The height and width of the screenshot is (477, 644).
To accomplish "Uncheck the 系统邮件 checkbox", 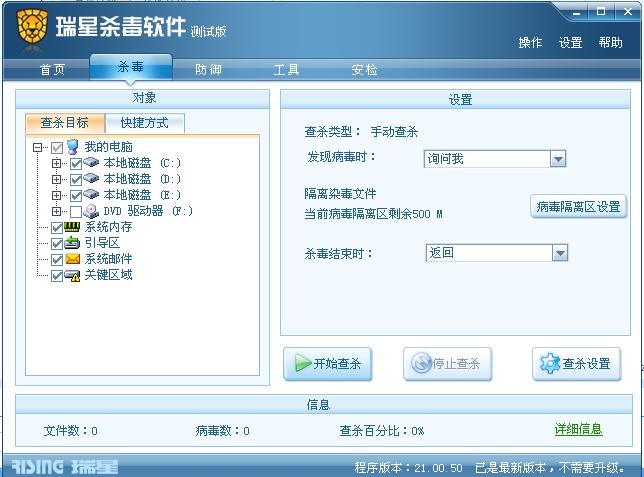I will (x=57, y=260).
